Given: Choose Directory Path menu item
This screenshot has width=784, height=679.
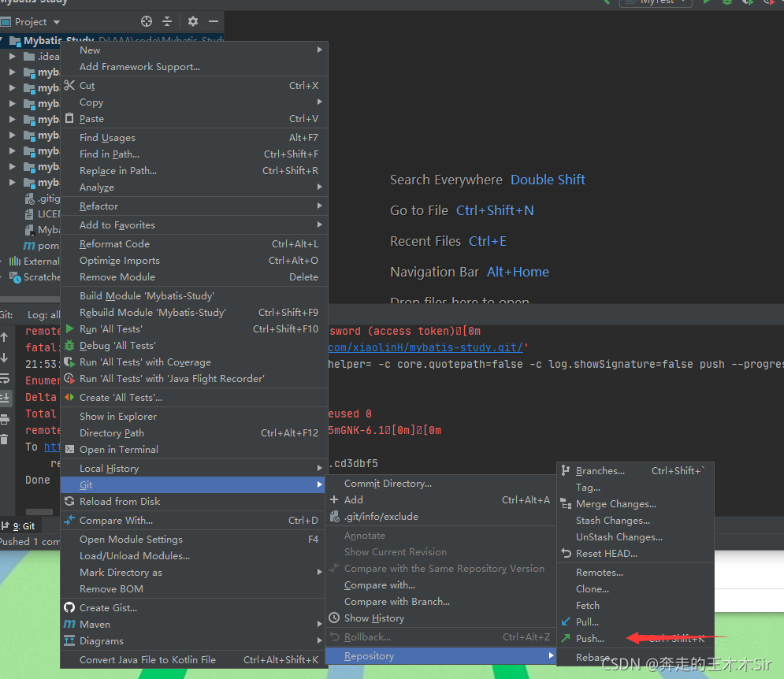Looking at the screenshot, I should click(194, 432).
